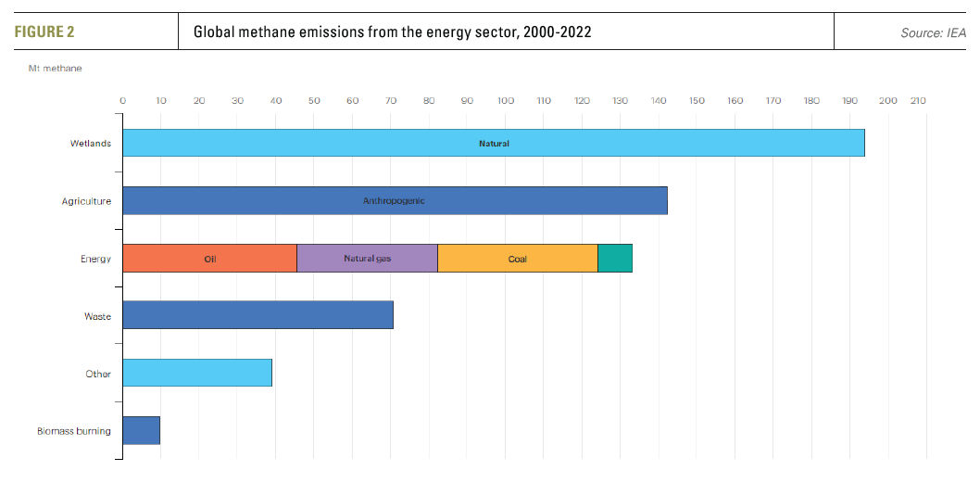980x483 pixels.
Task: Click the Biomass burning axis label
Action: [x=74, y=431]
